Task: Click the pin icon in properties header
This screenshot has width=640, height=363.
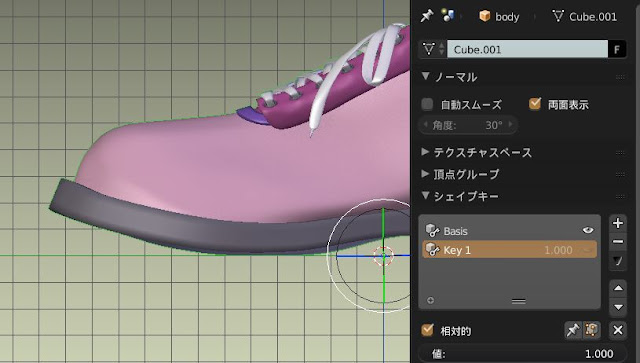Action: click(427, 16)
